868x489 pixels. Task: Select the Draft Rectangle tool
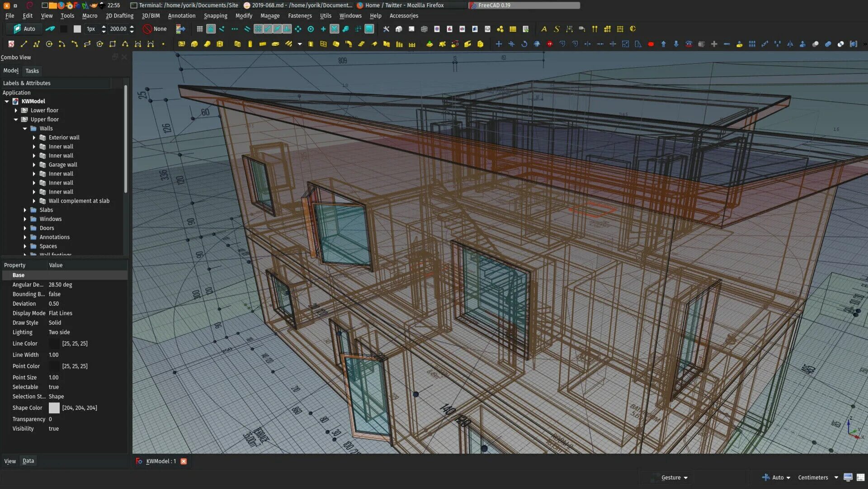pyautogui.click(x=113, y=44)
